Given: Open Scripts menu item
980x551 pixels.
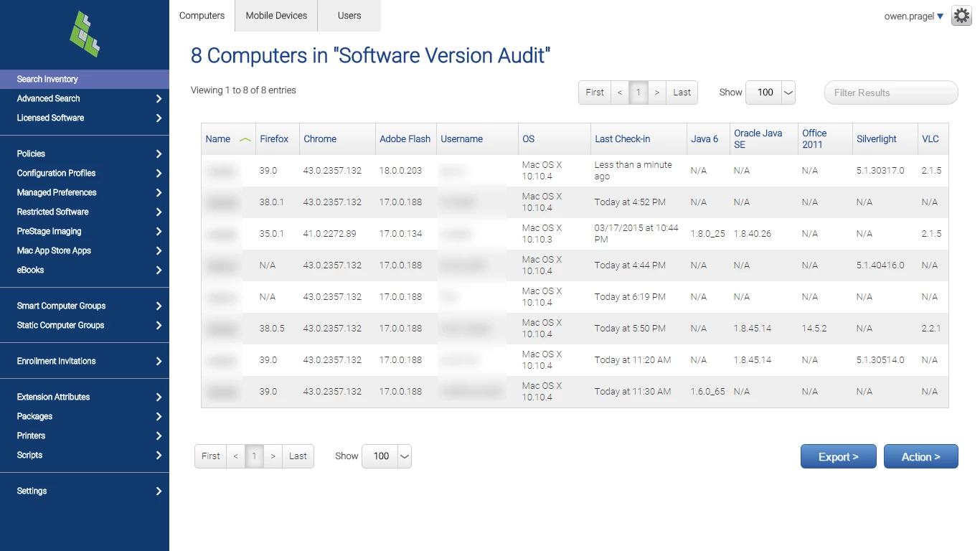Looking at the screenshot, I should [85, 455].
